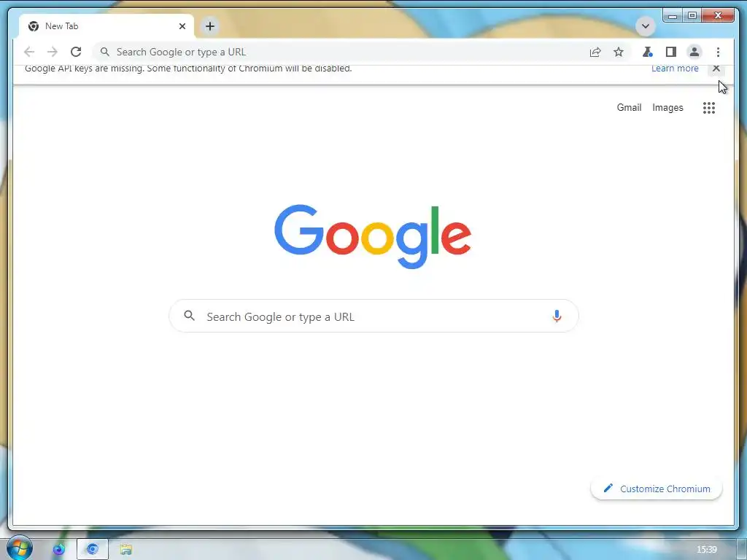Click the address bar search magnifier icon
This screenshot has height=560, width=747.
click(x=105, y=52)
